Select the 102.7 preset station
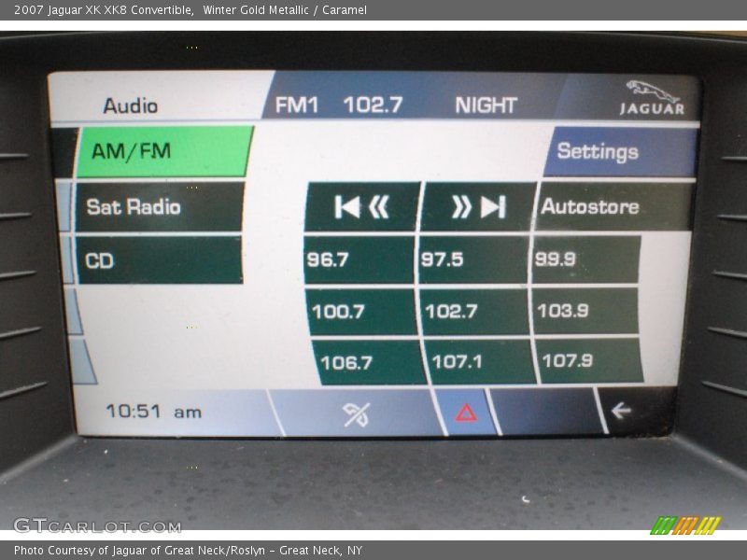This screenshot has height=560, width=747. 476,312
